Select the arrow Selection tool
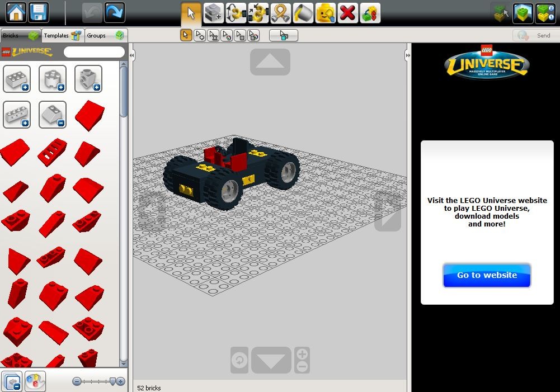The width and height of the screenshot is (560, 392). [x=191, y=12]
